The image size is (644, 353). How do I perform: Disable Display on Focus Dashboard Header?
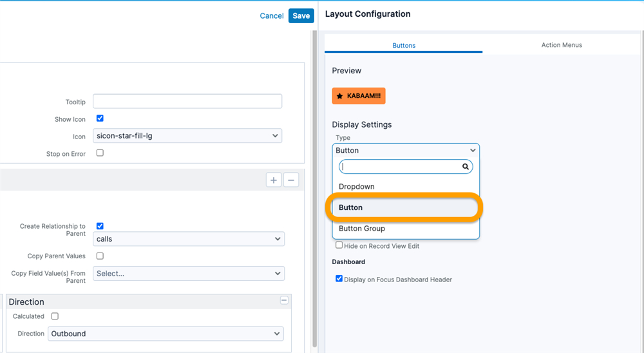(x=339, y=279)
